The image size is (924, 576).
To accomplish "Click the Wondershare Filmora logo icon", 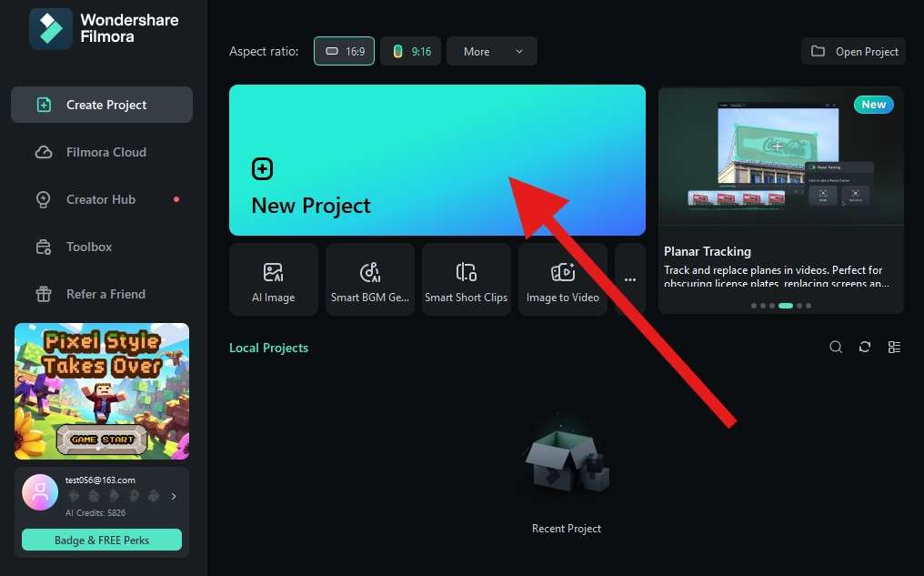I will [51, 28].
